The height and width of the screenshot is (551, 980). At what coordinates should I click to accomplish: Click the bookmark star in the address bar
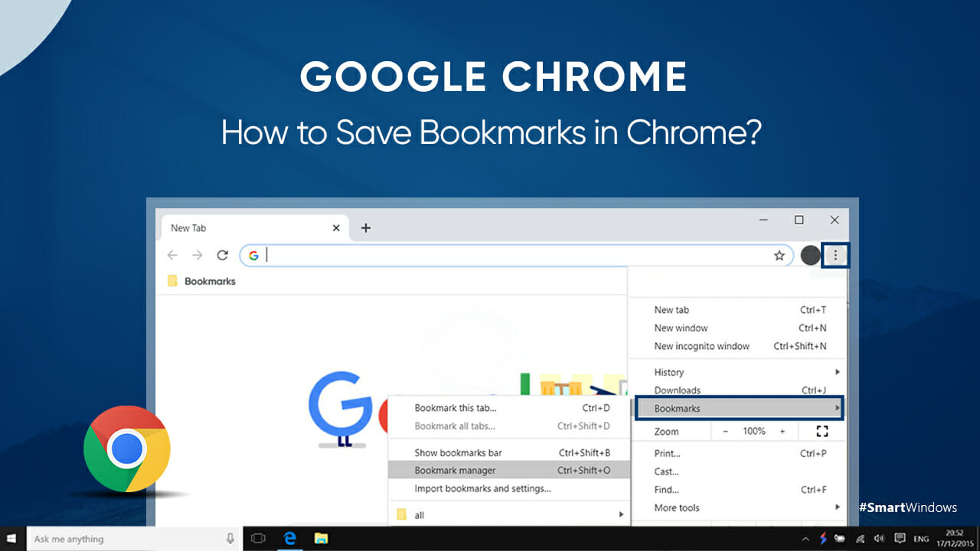tap(779, 255)
